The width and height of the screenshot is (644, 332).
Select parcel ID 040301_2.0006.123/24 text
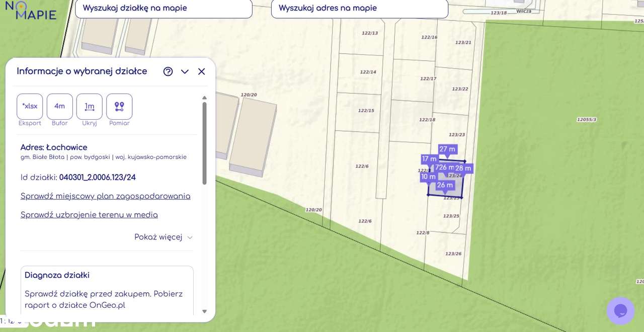coord(98,177)
